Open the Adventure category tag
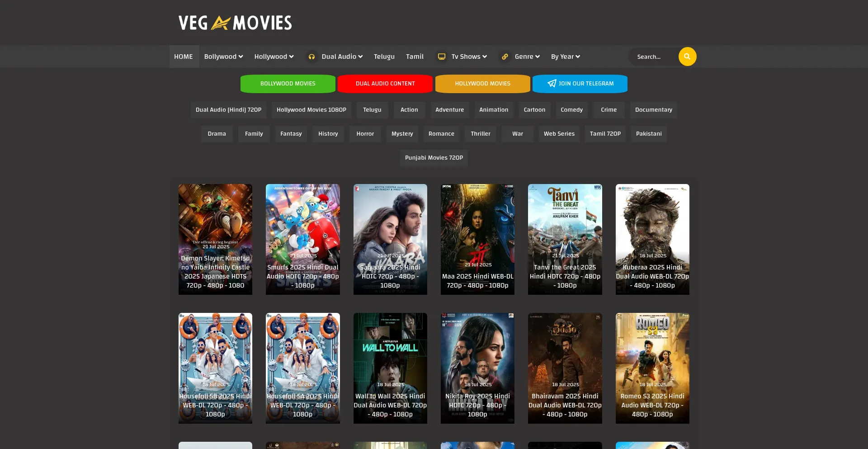Screen dimensions: 868x449 pyautogui.click(x=449, y=110)
